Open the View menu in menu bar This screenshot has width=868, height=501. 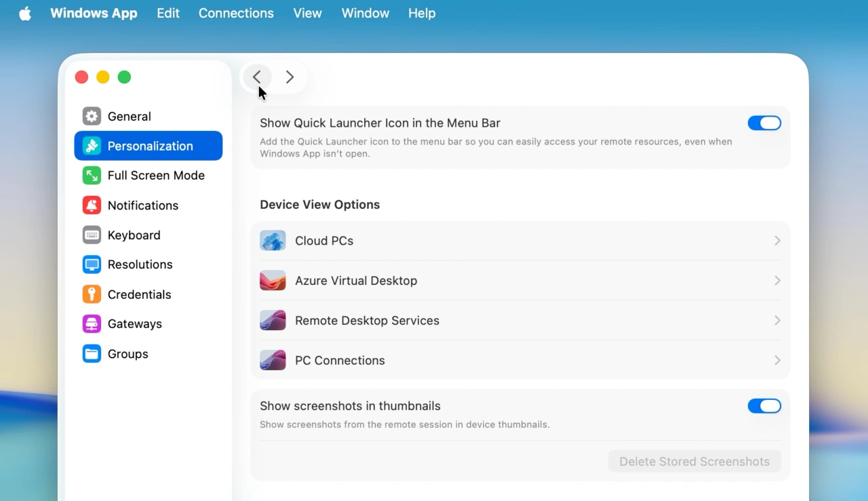[307, 14]
